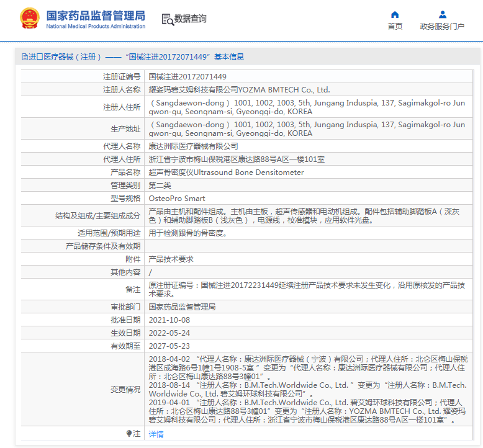Click the 产品储存条件及有效期 row label
Viewport: 483px width, 448px height.
(x=103, y=246)
